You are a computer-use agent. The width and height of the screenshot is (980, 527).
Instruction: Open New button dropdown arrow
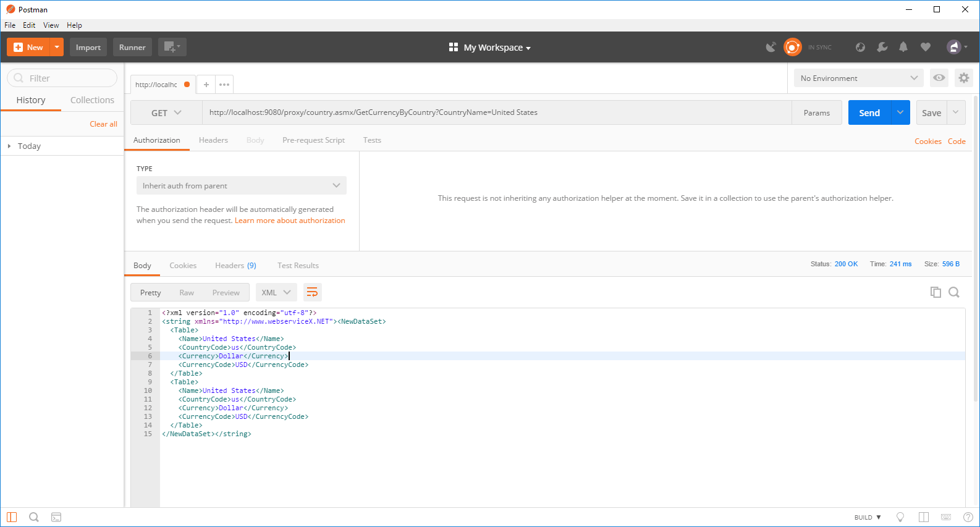click(x=57, y=47)
